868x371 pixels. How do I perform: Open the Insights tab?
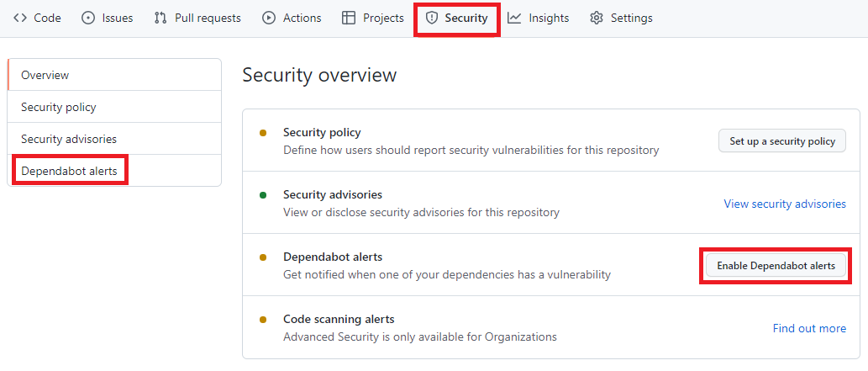[x=539, y=18]
